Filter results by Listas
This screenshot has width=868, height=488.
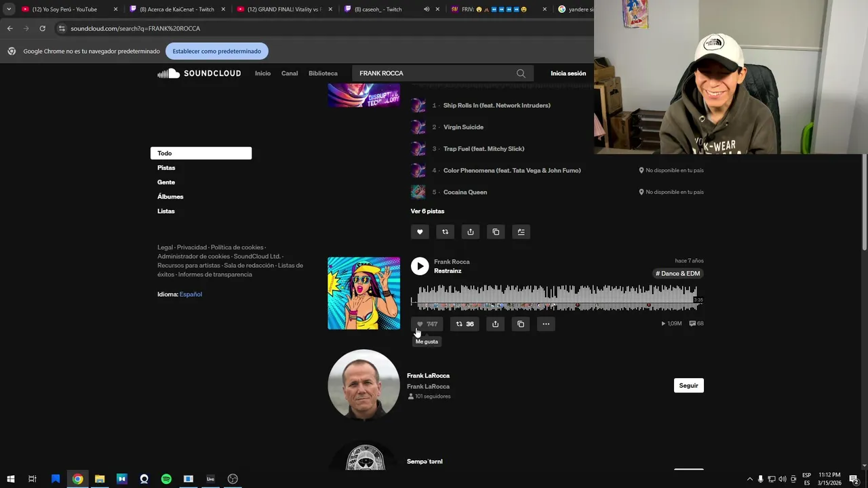tap(166, 211)
